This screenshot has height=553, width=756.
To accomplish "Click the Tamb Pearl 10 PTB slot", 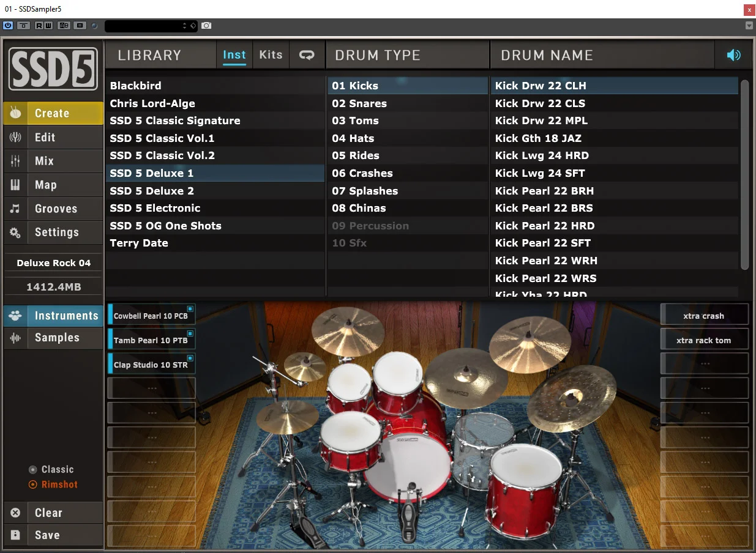I will (x=151, y=340).
